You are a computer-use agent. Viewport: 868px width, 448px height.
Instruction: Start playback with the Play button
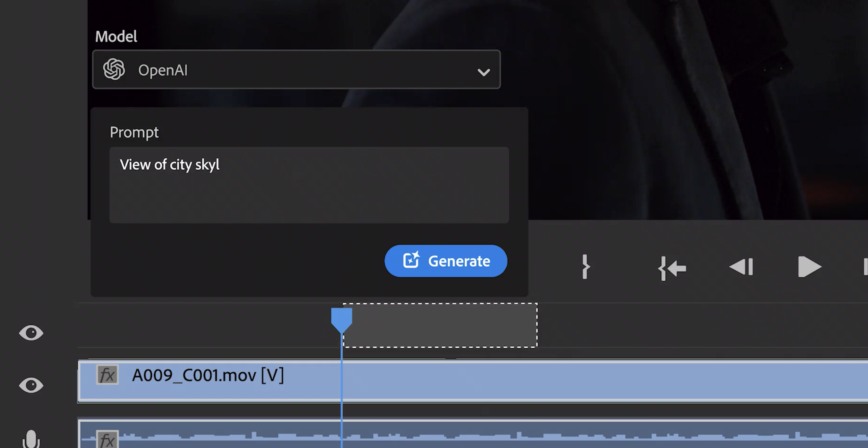click(809, 267)
